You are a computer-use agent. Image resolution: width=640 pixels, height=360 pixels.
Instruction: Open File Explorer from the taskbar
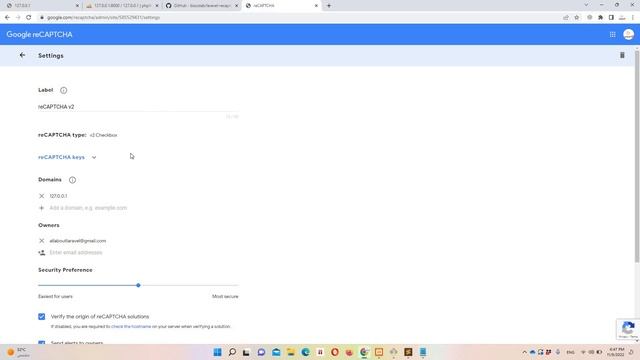coord(291,352)
